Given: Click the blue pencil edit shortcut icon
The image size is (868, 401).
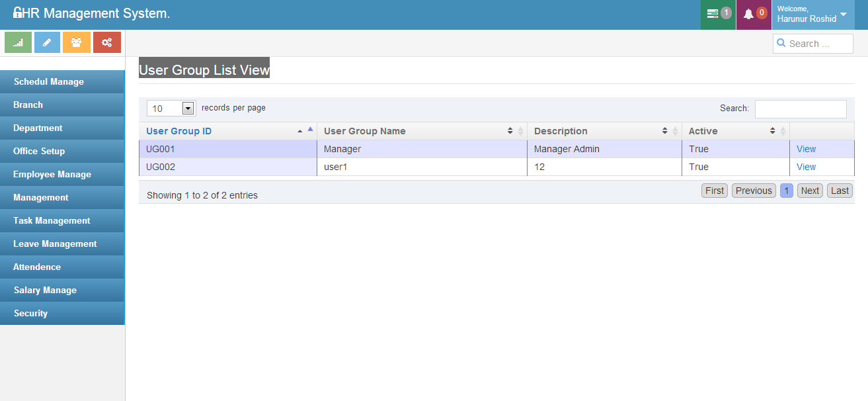Looking at the screenshot, I should pos(47,42).
